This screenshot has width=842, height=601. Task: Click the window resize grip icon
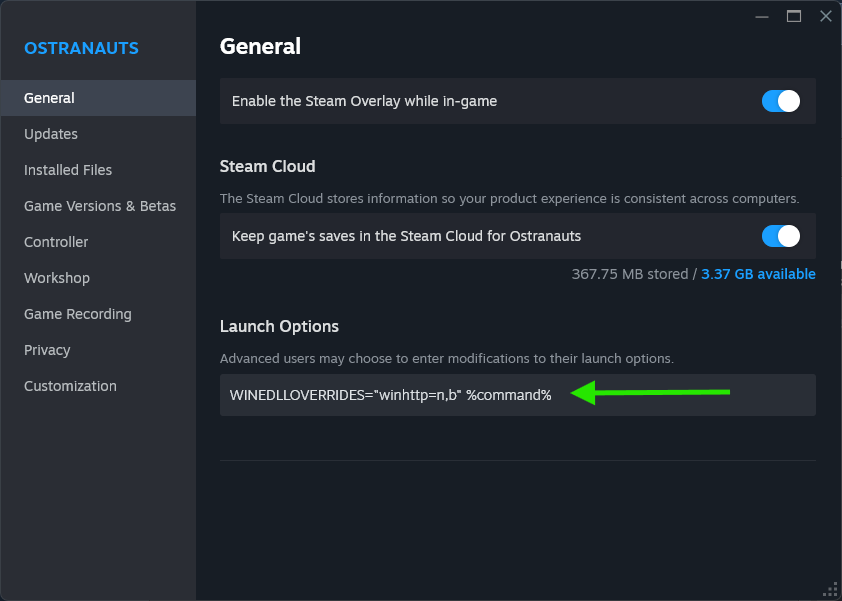click(830, 589)
